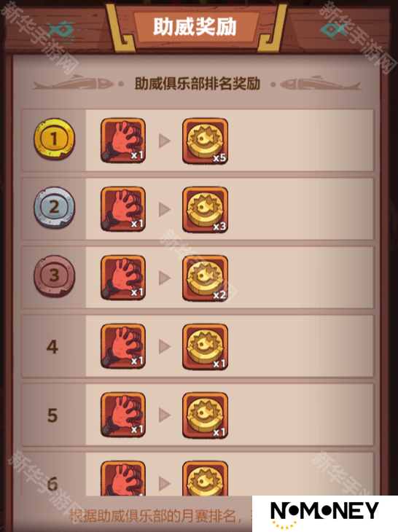Tap the red glove icon in rank 3 row
The height and width of the screenshot is (532, 398).
click(123, 278)
